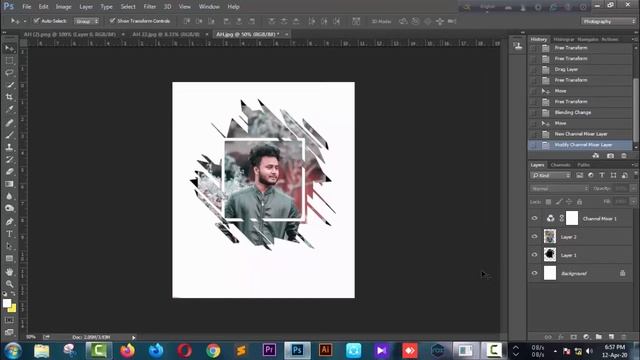Hide the Channel Mixer 1 layer

[534, 218]
